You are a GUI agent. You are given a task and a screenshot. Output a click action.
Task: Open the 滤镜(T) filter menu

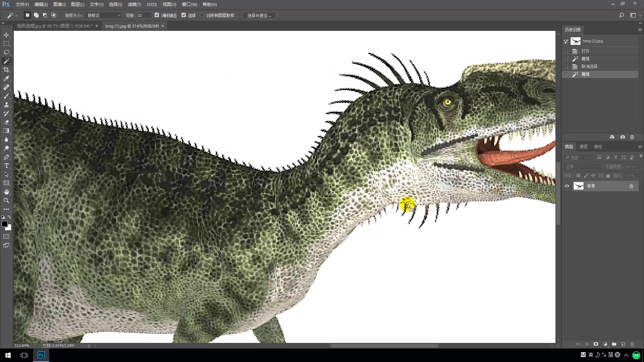click(134, 4)
